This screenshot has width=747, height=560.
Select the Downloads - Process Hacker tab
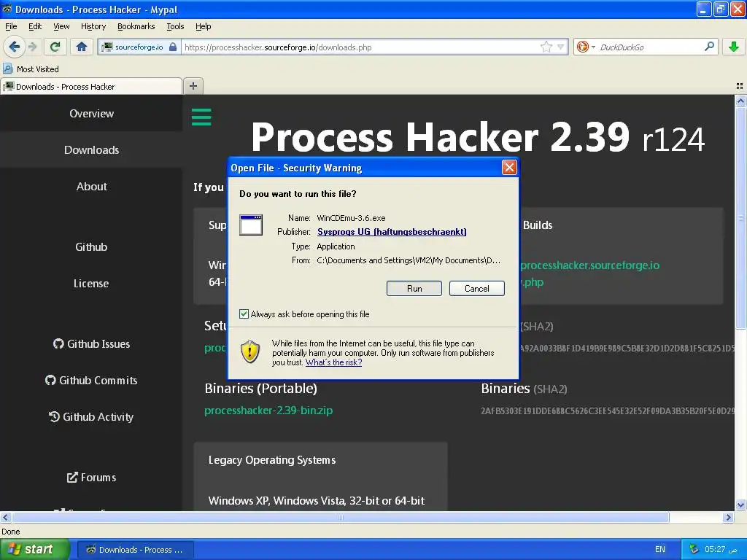pos(91,86)
